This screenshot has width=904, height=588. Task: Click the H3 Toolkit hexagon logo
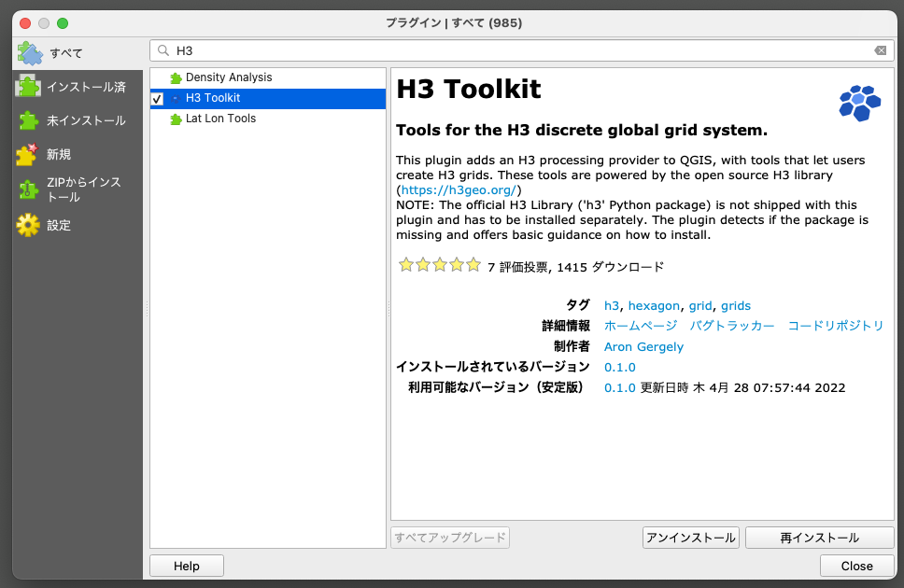click(x=859, y=103)
